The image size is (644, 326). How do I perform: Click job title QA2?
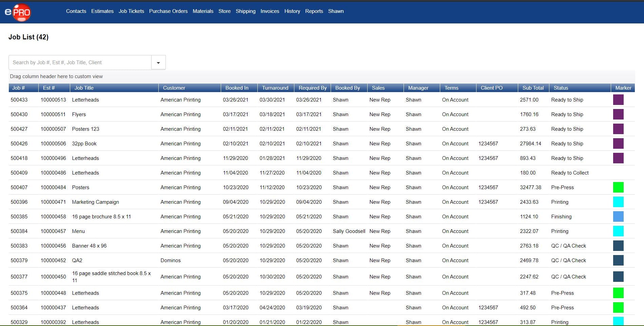[x=77, y=260]
